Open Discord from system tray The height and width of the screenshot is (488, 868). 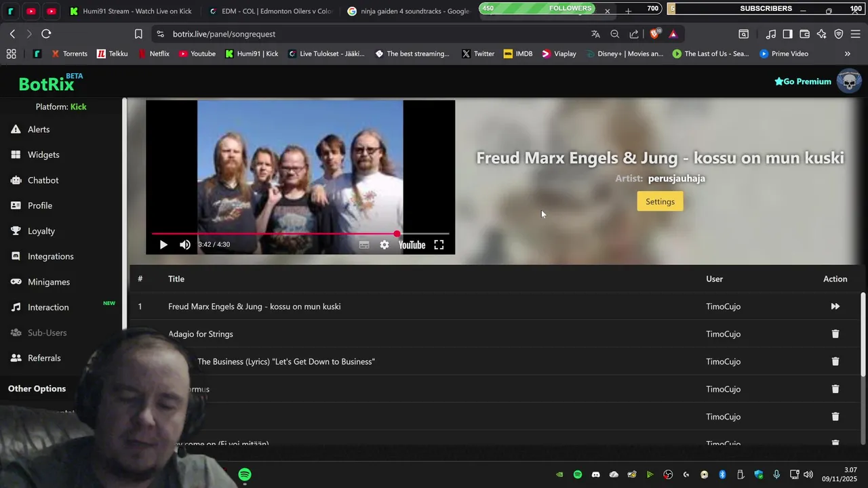point(596,474)
